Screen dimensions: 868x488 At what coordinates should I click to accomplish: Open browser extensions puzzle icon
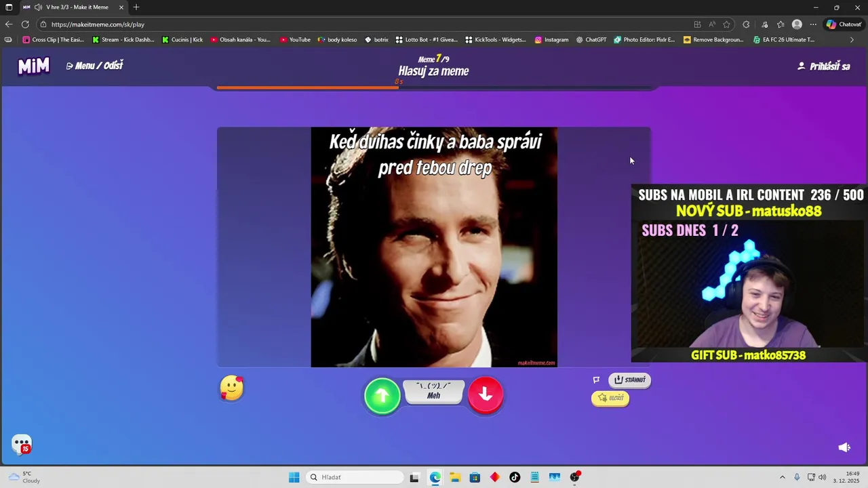[746, 24]
